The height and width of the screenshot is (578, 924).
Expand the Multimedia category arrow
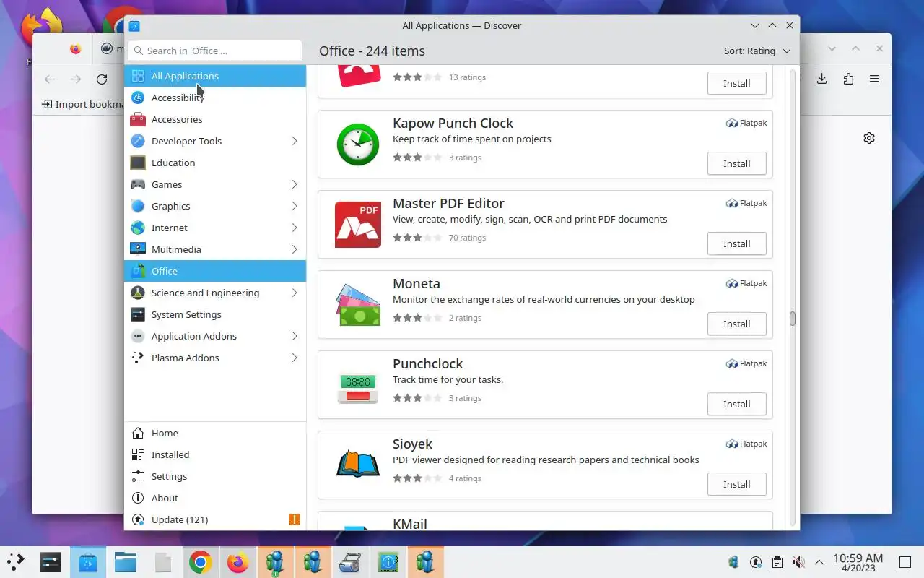coord(295,249)
